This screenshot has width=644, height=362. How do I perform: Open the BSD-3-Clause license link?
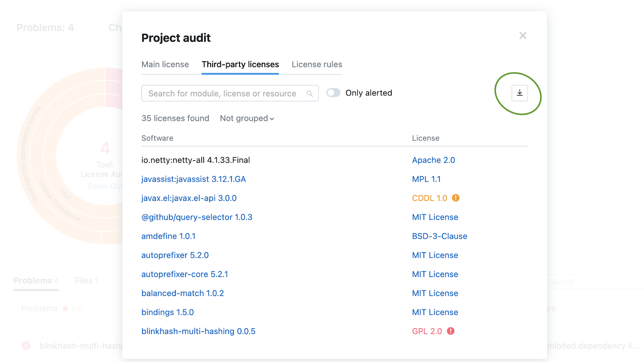pos(440,236)
